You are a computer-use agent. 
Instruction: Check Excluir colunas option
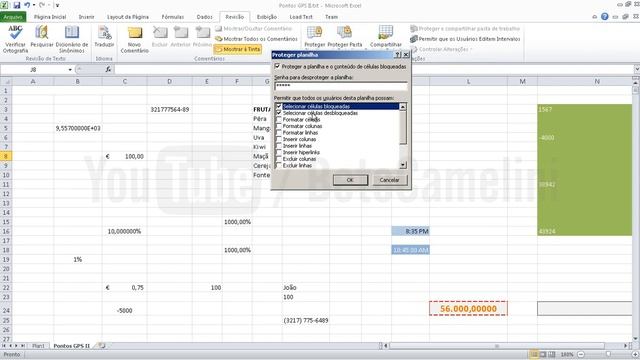[279, 159]
